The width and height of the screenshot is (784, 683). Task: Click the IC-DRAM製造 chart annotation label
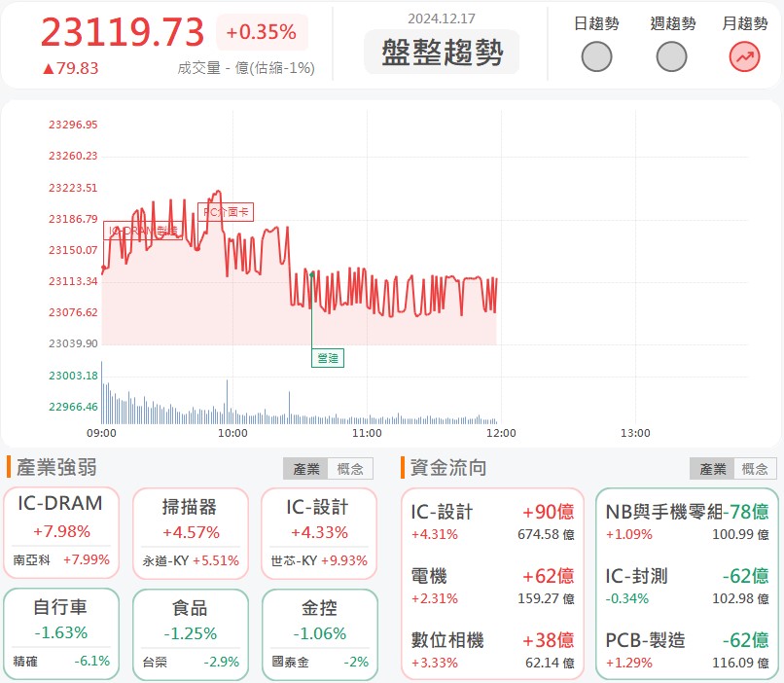click(x=143, y=231)
